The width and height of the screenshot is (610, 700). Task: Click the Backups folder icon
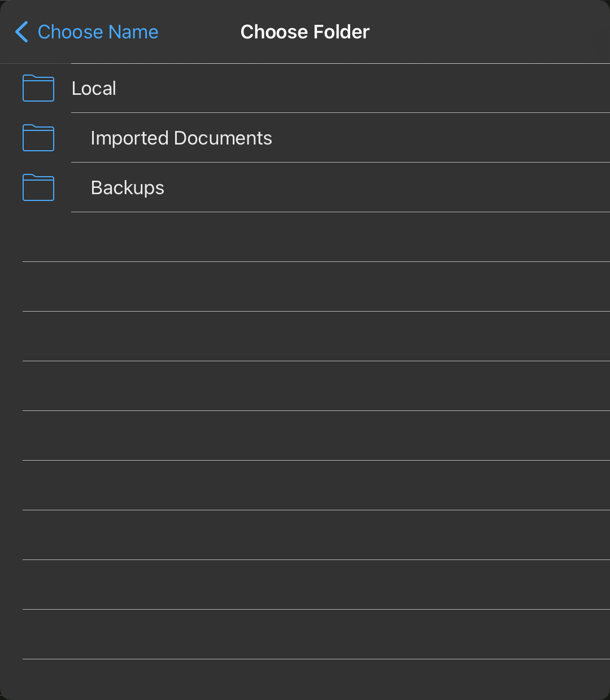38,187
